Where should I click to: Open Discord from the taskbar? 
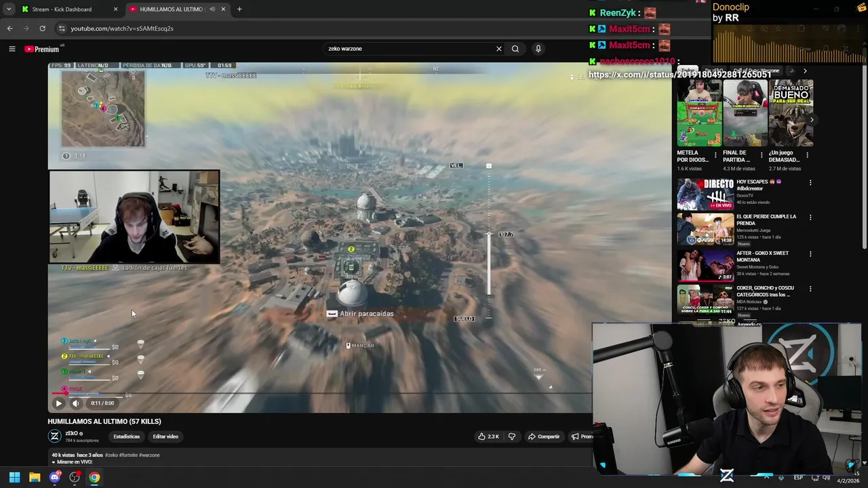pos(55,477)
